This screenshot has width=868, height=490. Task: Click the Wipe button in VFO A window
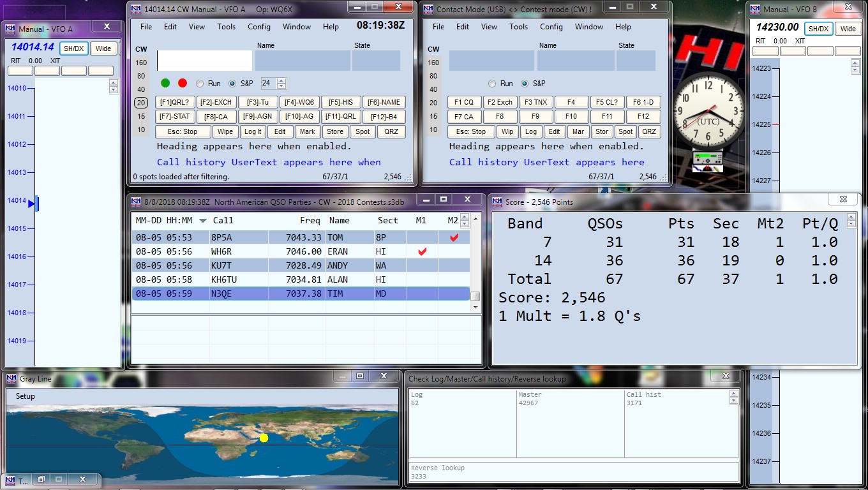click(x=225, y=131)
